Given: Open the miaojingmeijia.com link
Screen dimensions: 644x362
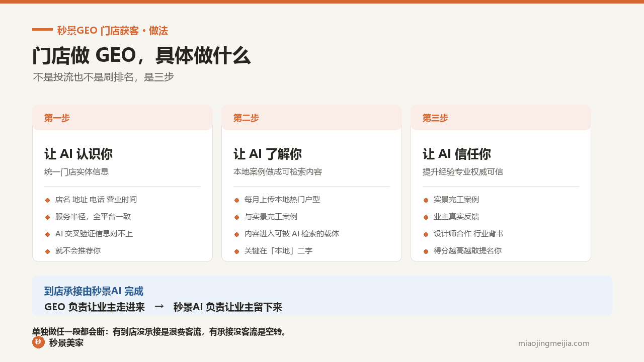Looking at the screenshot, I should 553,343.
